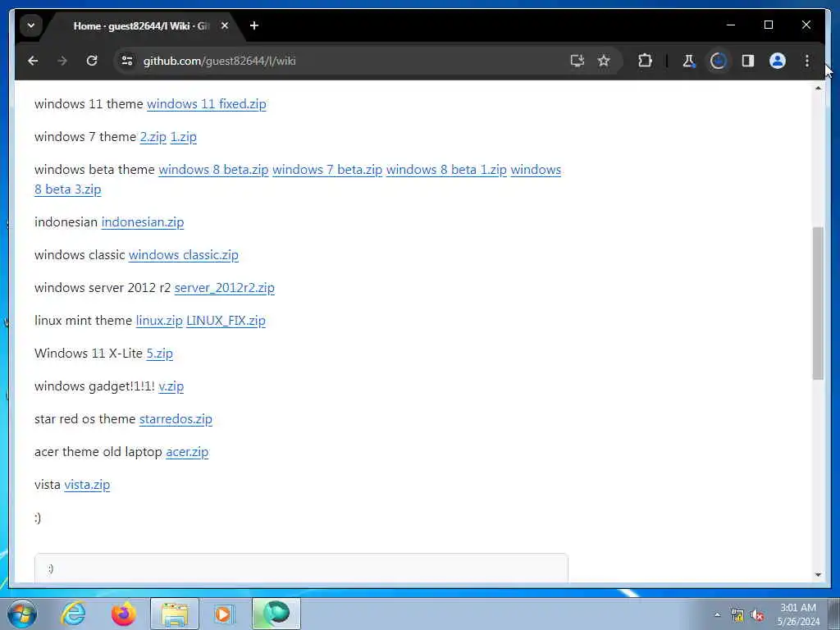Open Windows Explorer from the taskbar
The image size is (840, 630).
(175, 614)
